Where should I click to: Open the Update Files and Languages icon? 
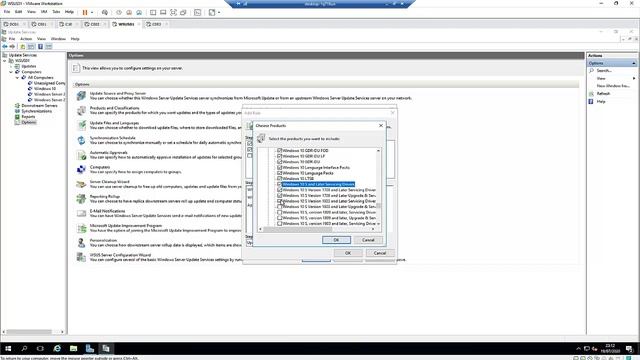(81, 125)
